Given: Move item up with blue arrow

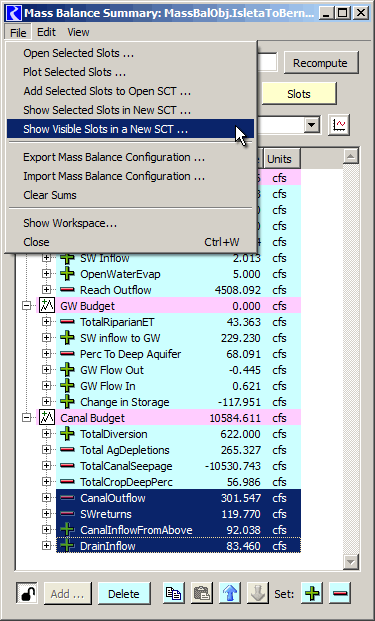Looking at the screenshot, I should point(230,593).
